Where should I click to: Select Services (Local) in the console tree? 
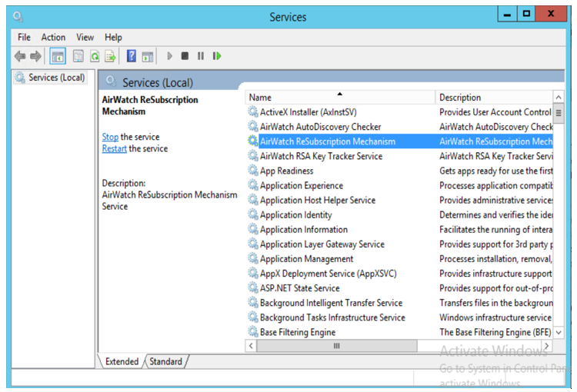point(51,78)
